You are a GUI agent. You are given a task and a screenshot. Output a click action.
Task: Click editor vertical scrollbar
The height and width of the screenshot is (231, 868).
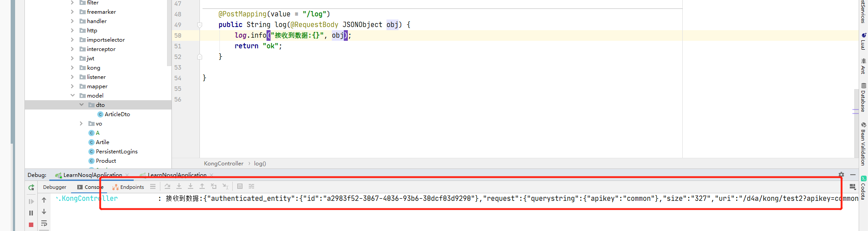pyautogui.click(x=856, y=123)
